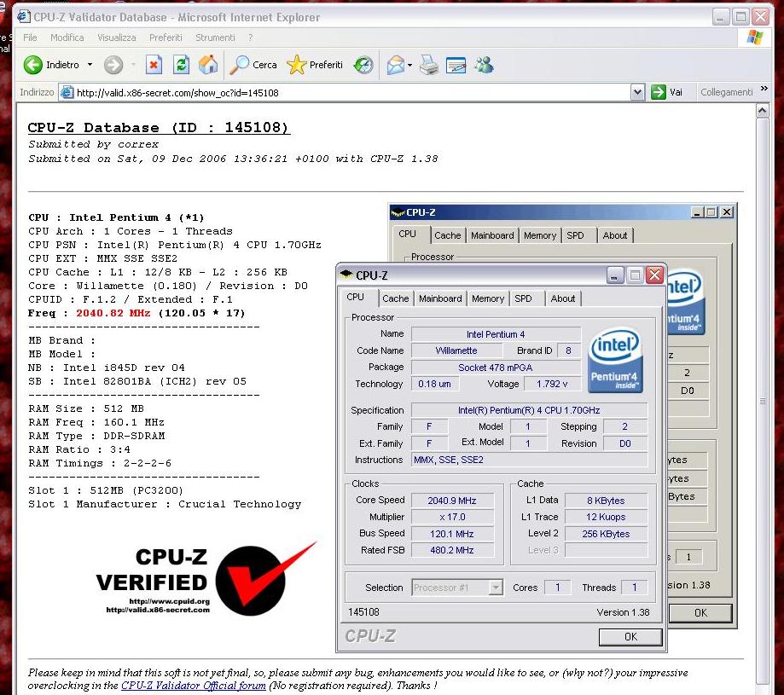Select the Cache tab in back CPU-Z window
784x695 pixels.
coord(448,235)
